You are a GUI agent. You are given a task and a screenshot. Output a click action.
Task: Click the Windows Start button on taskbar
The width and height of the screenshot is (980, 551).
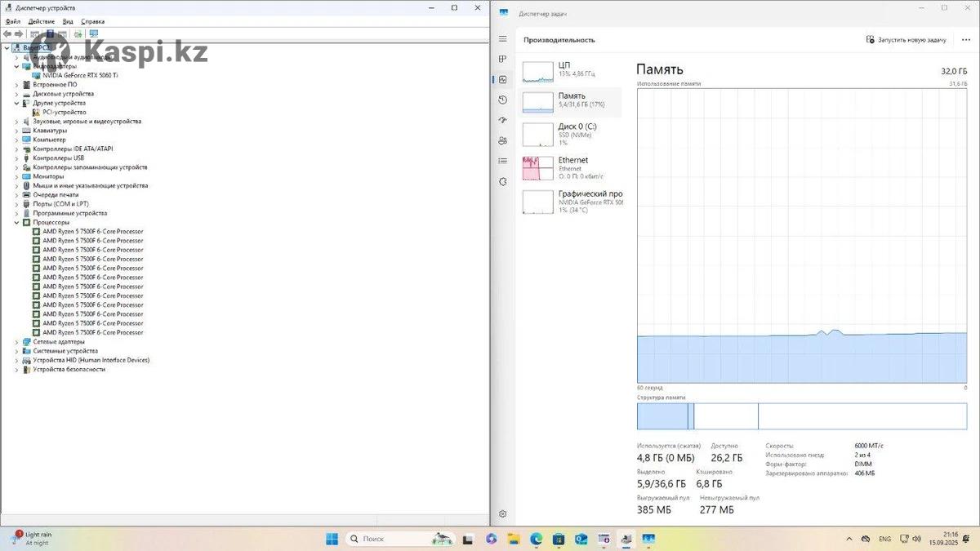coord(332,539)
